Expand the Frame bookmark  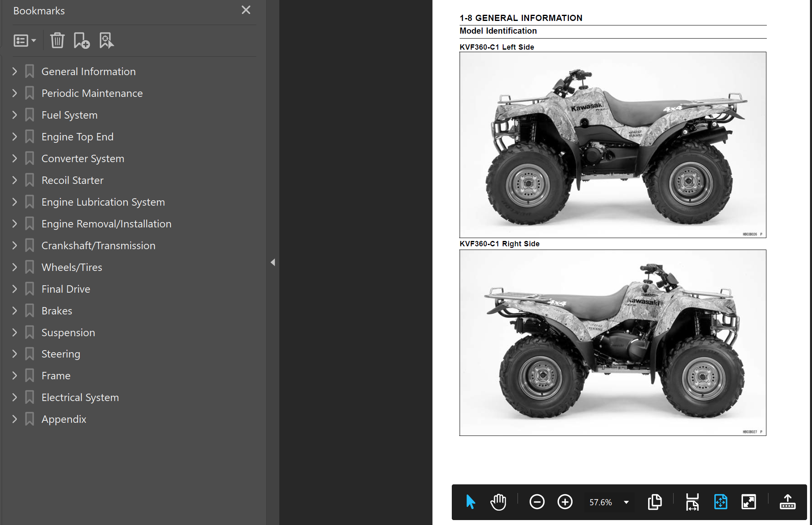(15, 376)
